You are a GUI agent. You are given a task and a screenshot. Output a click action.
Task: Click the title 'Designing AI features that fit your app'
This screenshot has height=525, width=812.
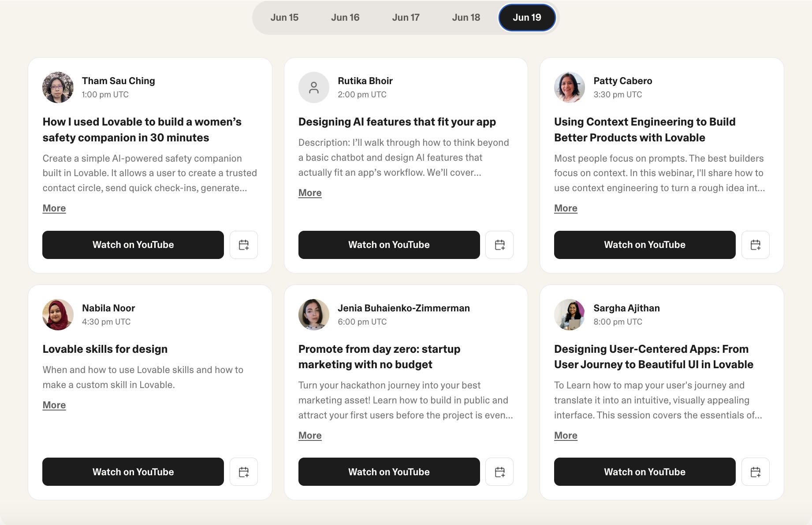click(397, 122)
